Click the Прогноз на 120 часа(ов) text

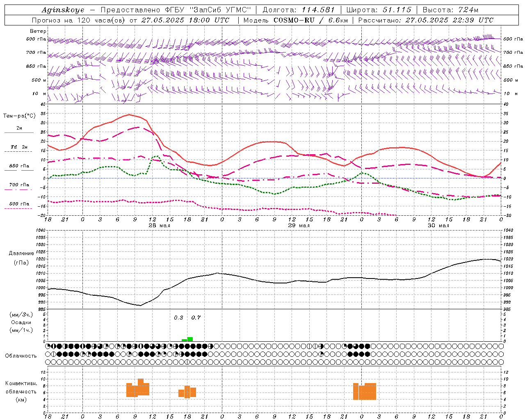point(79,20)
